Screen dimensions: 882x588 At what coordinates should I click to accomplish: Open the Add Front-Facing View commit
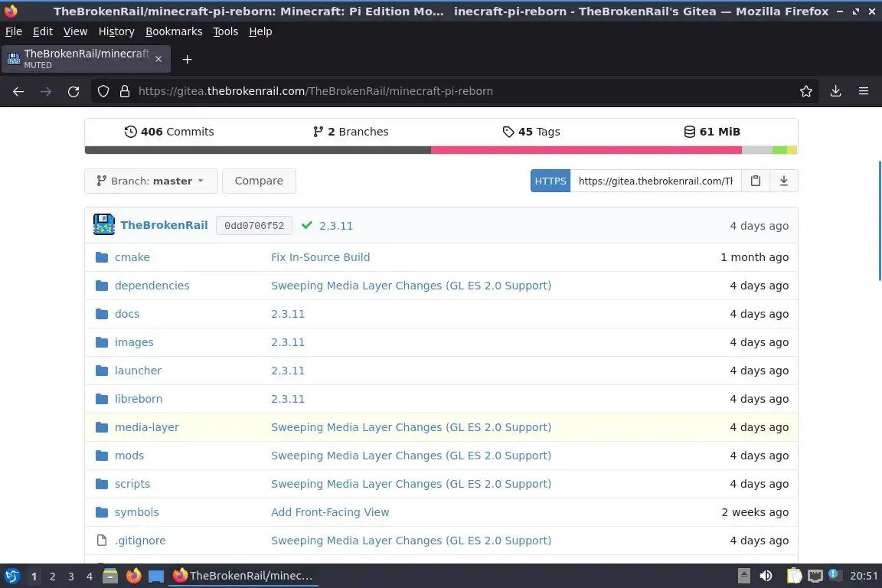click(x=330, y=512)
